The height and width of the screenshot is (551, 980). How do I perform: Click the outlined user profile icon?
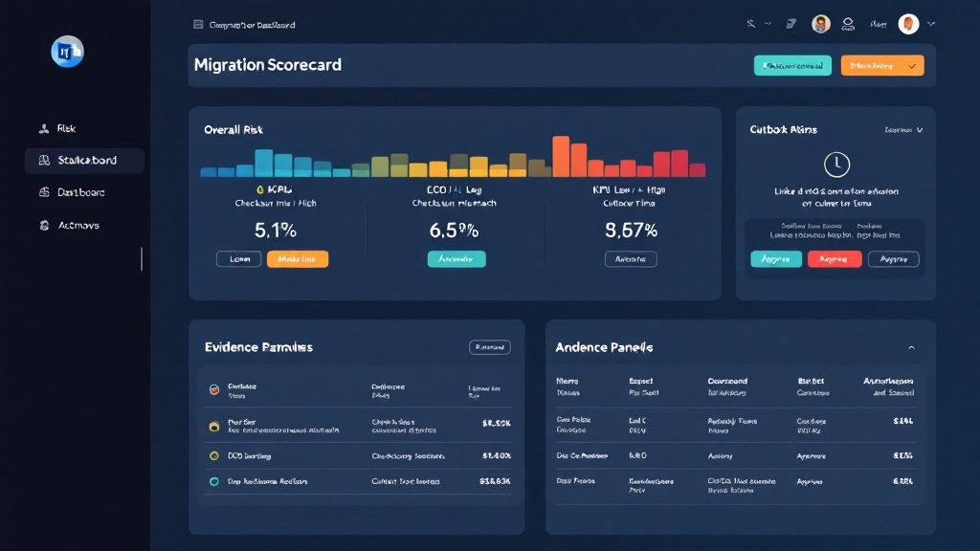(848, 24)
